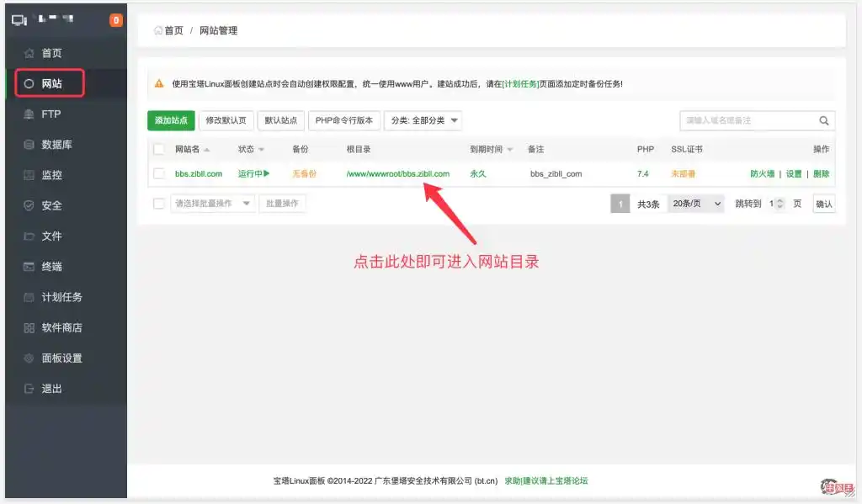
Task: Click the domain search input field
Action: pyautogui.click(x=747, y=121)
